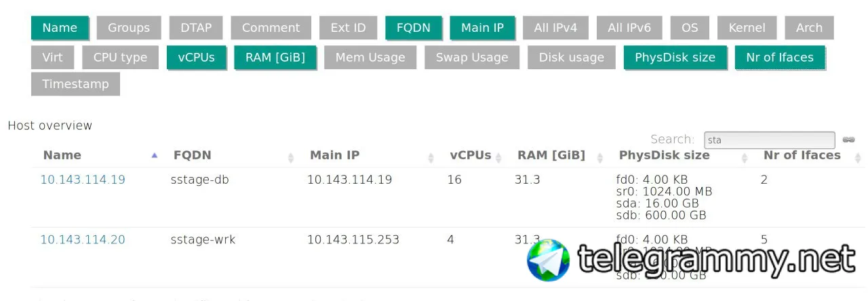Sort by the Nr of Ifaces column arrows
The image size is (868, 301).
[x=859, y=157]
